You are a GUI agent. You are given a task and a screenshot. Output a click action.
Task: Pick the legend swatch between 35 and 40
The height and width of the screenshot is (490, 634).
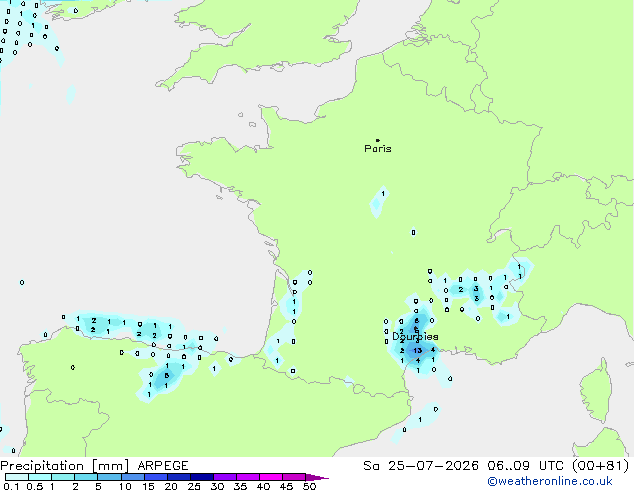[248, 477]
